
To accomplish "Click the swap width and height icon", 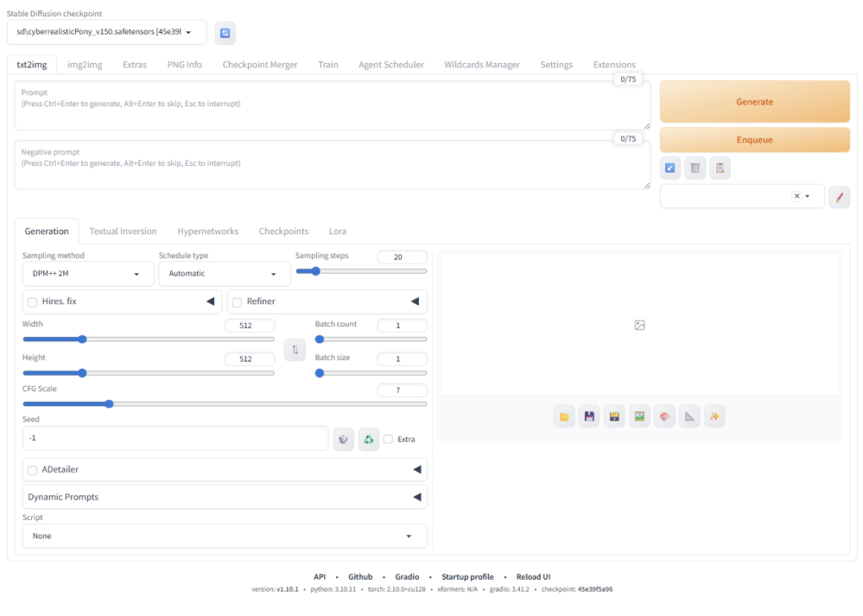I will click(294, 349).
